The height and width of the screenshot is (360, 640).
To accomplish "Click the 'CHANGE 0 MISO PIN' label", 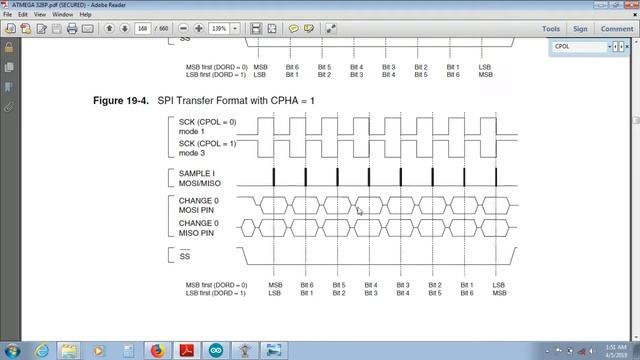I will 198,228.
